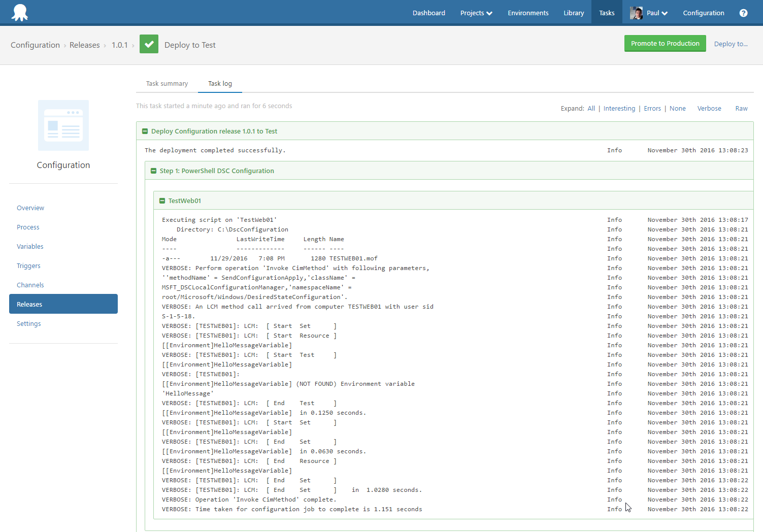Select the Task log tab

219,83
